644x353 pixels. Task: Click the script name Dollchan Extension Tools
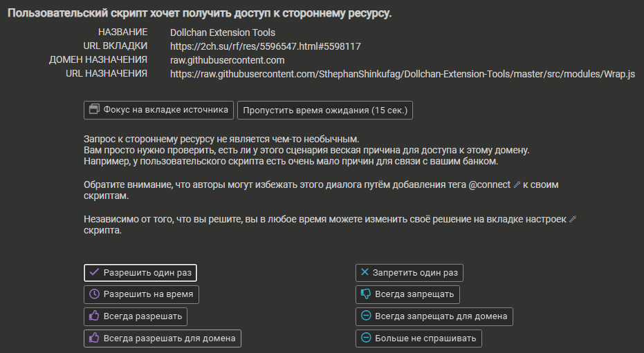click(223, 32)
